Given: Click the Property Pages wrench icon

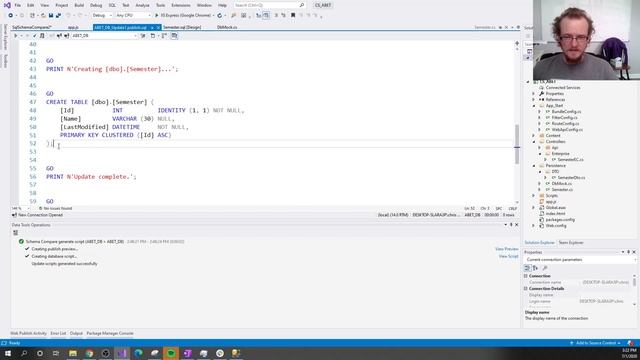Looking at the screenshot, I should pyautogui.click(x=544, y=268).
